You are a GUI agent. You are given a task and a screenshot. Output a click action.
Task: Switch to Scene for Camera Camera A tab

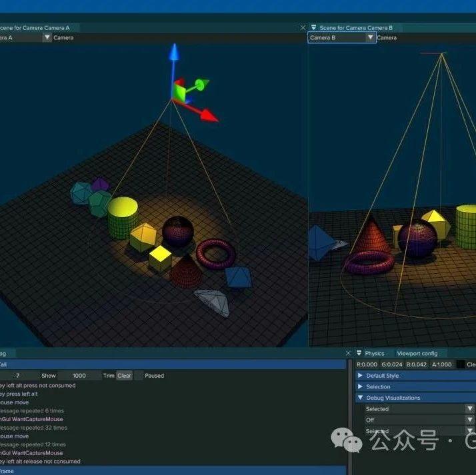(35, 28)
